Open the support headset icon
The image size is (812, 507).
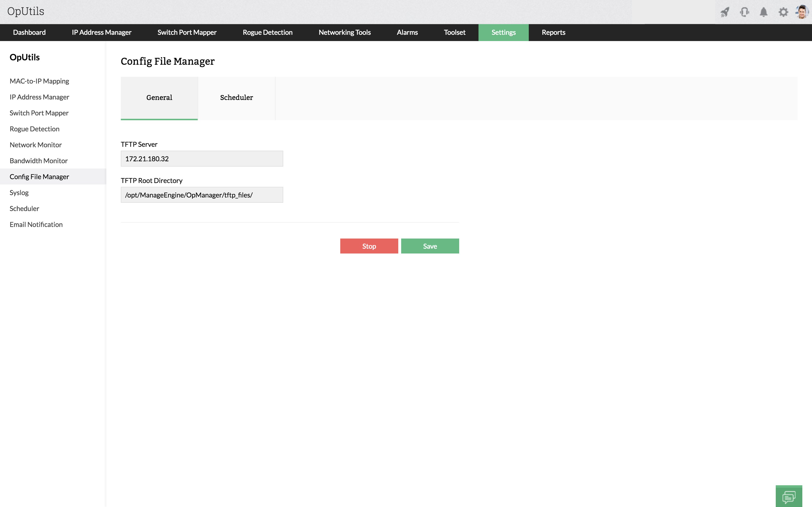(744, 12)
